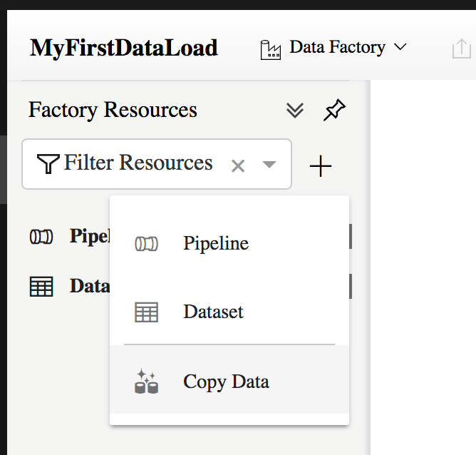Image resolution: width=476 pixels, height=455 pixels.
Task: Select Copy Data in the add menu
Action: click(229, 379)
